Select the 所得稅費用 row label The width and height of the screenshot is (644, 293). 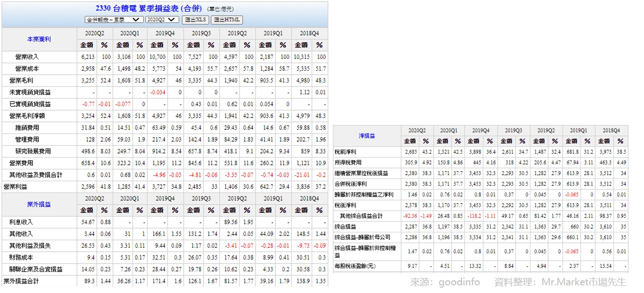348,163
